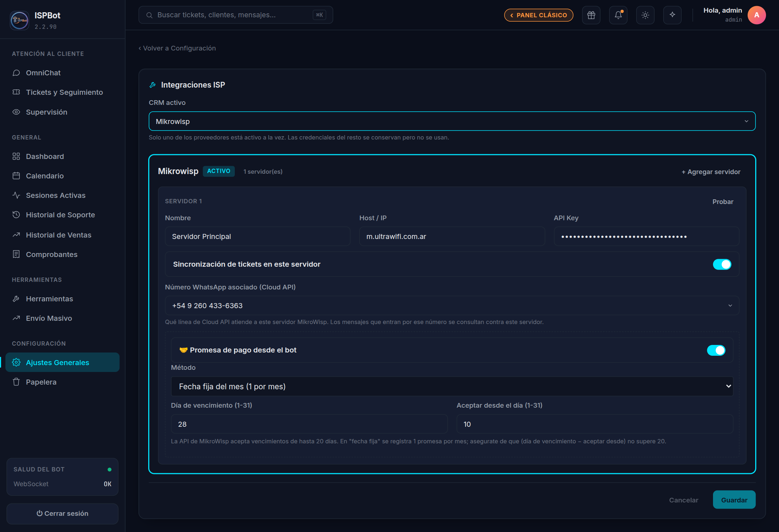Click Papelera trash icon

click(x=16, y=382)
